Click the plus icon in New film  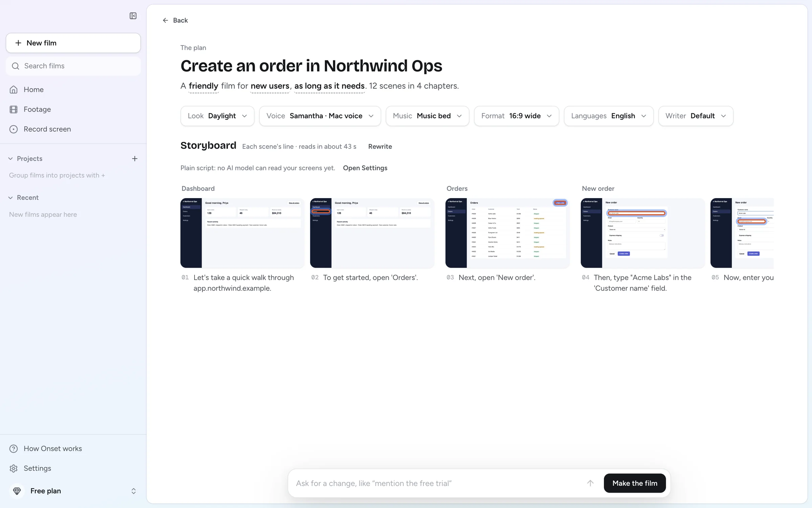point(18,43)
